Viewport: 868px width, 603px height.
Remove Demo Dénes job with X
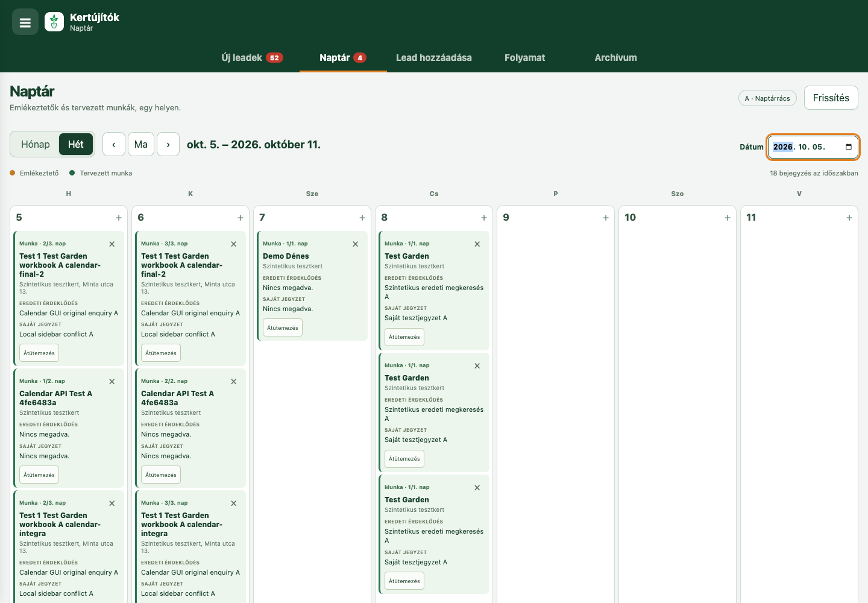(356, 244)
